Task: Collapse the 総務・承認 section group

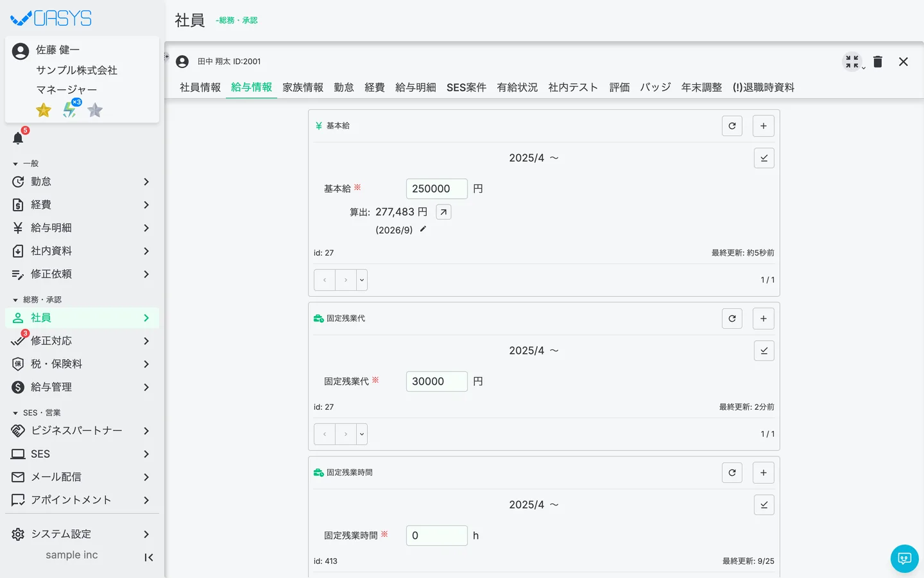Action: pos(37,300)
